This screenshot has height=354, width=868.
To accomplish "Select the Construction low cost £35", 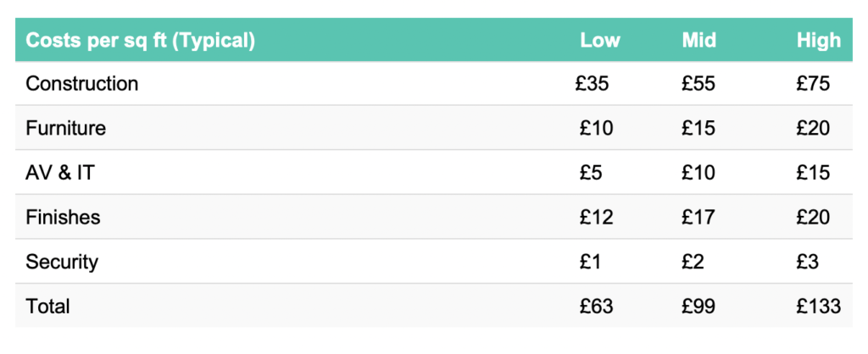I will 592,84.
